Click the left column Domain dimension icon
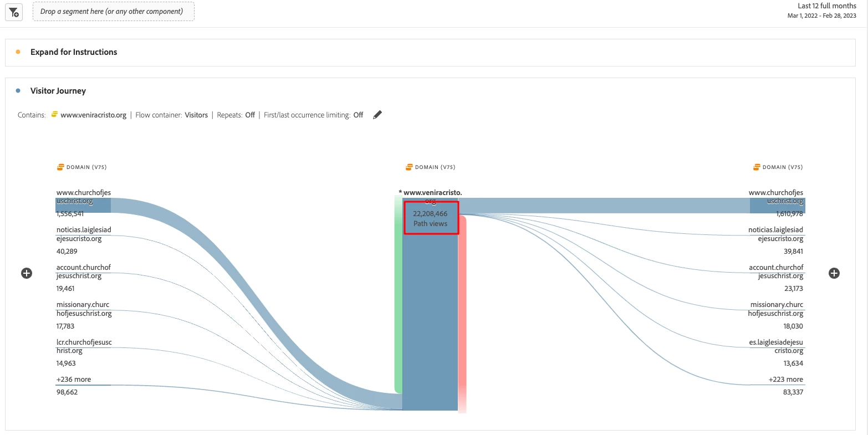868x435 pixels. pos(60,167)
